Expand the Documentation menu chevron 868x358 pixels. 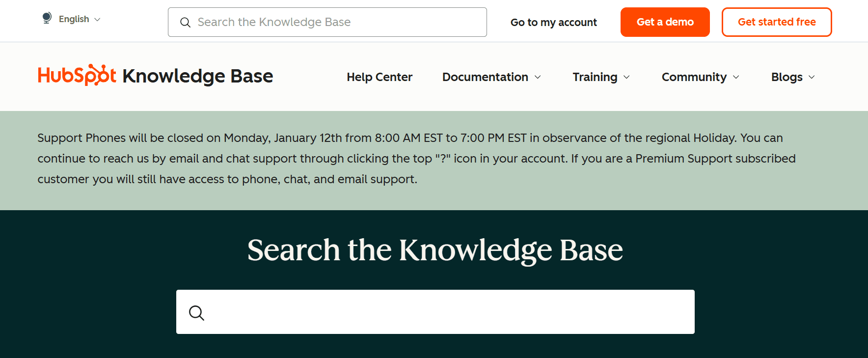[537, 77]
